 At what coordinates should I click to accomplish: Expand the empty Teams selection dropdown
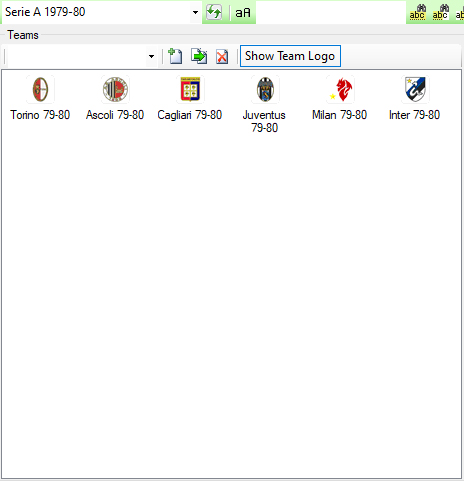click(x=151, y=56)
